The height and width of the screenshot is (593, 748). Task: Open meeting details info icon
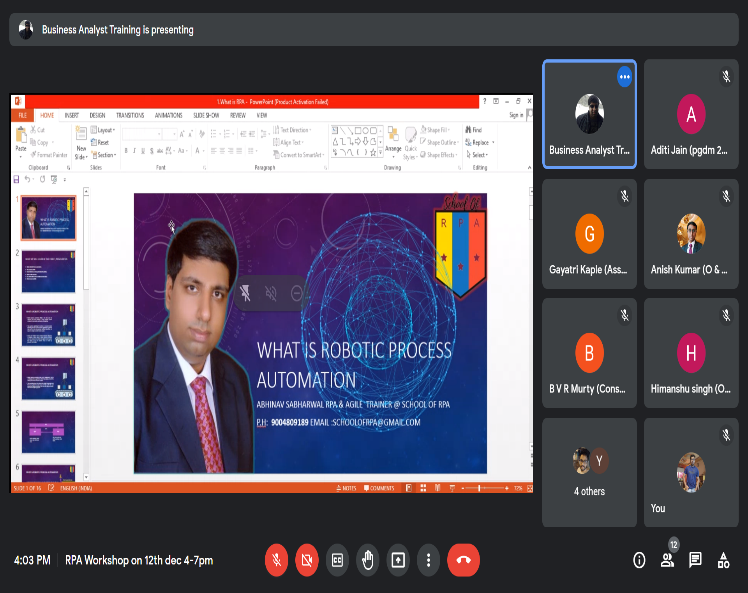point(639,560)
